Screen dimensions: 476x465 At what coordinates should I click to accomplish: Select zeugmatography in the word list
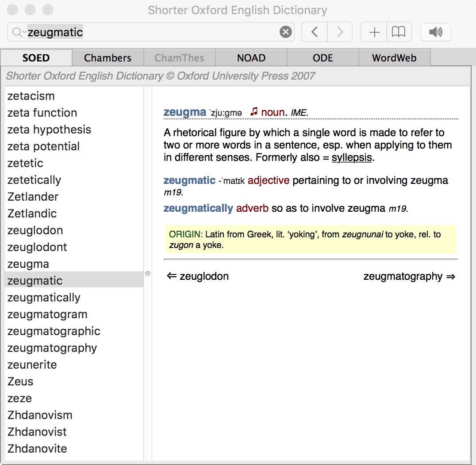click(74, 348)
